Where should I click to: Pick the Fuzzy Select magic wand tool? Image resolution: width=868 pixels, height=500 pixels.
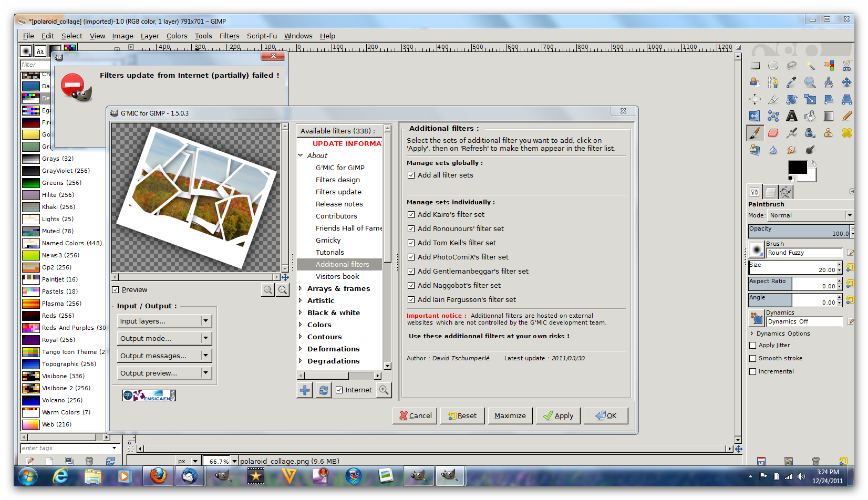point(810,66)
